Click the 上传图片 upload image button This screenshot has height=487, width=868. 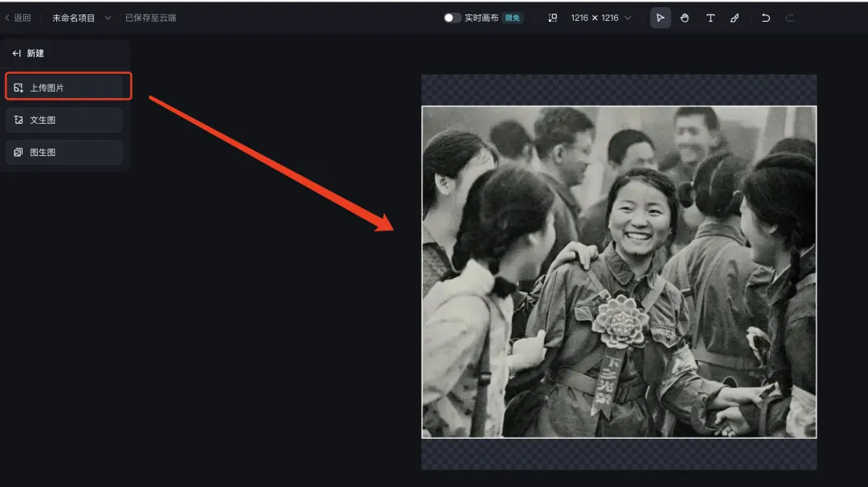pyautogui.click(x=64, y=88)
